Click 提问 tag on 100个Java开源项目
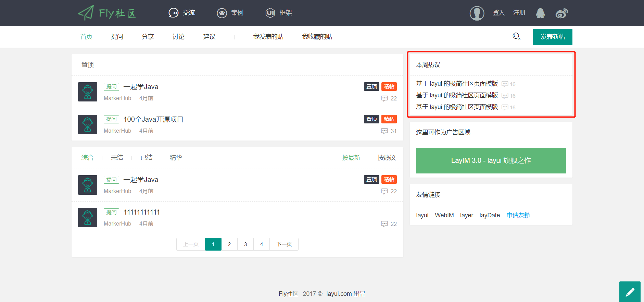The image size is (644, 302). point(111,119)
